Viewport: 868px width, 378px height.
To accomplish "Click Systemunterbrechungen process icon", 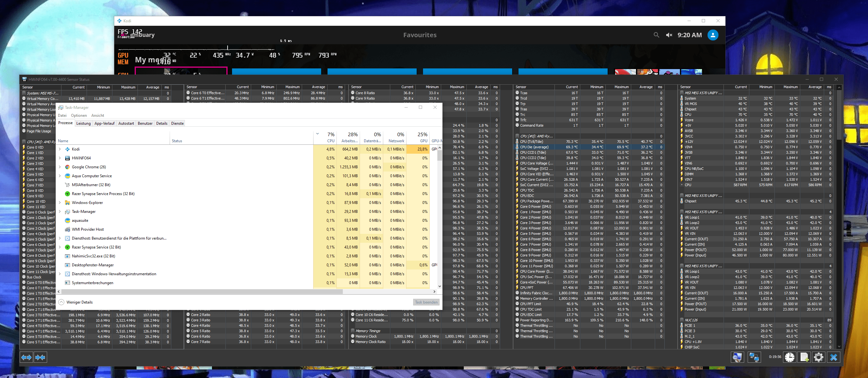I will coord(67,283).
